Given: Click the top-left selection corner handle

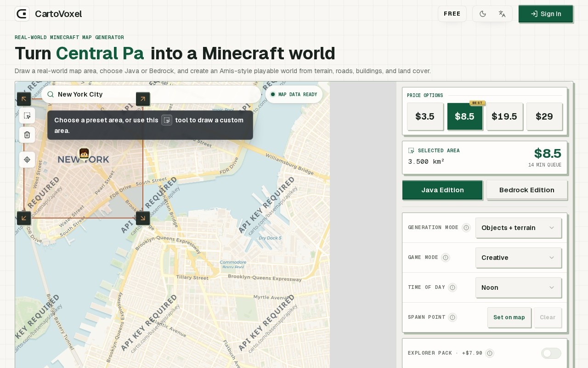Looking at the screenshot, I should click(24, 99).
